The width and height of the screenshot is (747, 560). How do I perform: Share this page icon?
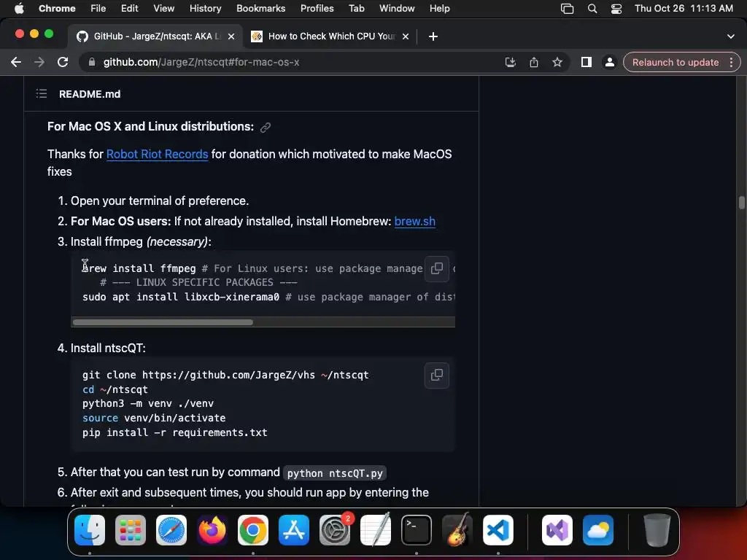533,63
